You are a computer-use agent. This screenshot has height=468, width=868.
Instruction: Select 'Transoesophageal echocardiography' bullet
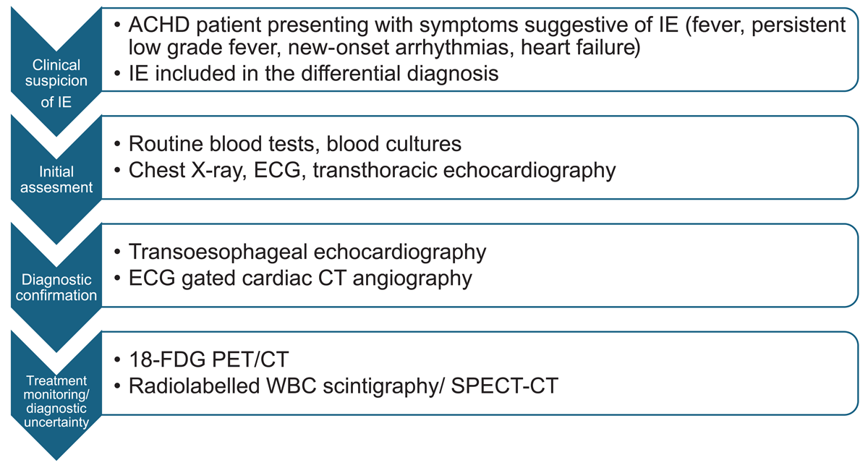click(x=300, y=252)
